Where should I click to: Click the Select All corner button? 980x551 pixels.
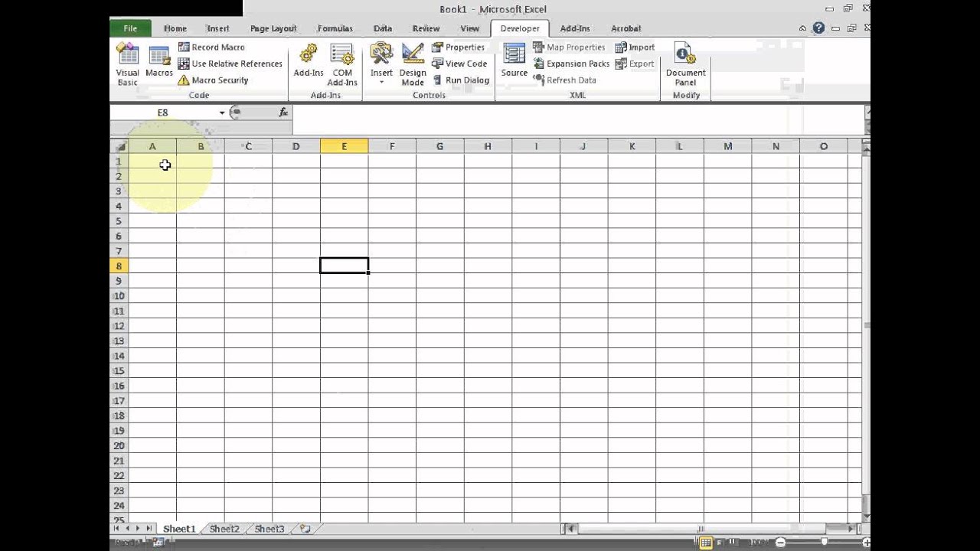[119, 146]
